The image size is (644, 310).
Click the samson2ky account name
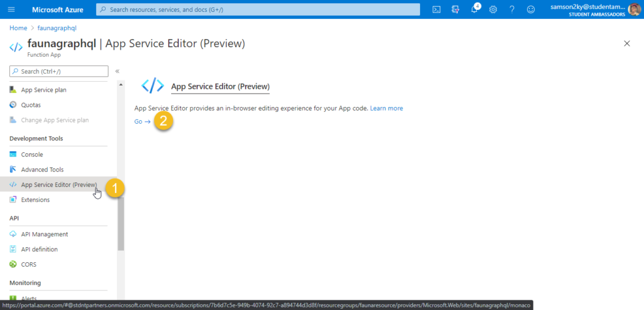[587, 6]
